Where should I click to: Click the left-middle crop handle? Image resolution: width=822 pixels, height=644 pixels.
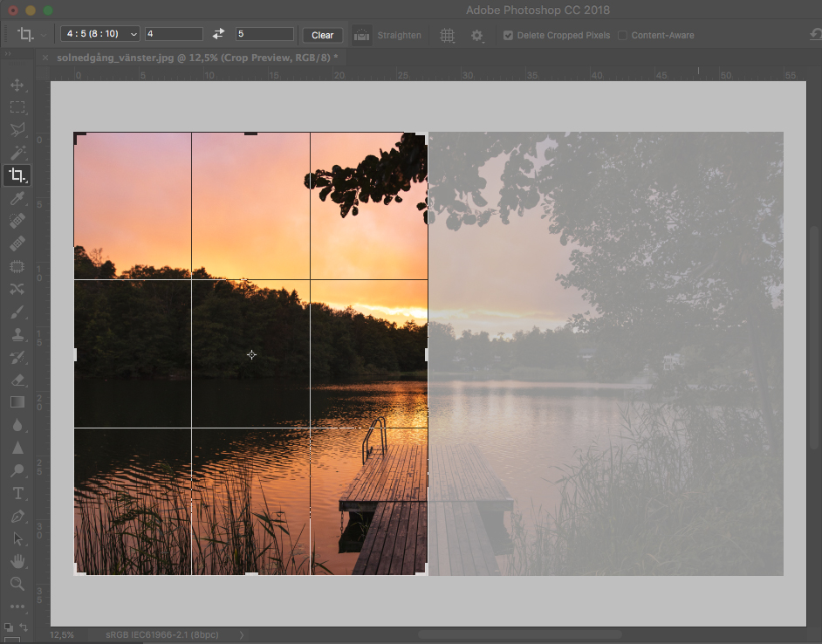[76, 354]
